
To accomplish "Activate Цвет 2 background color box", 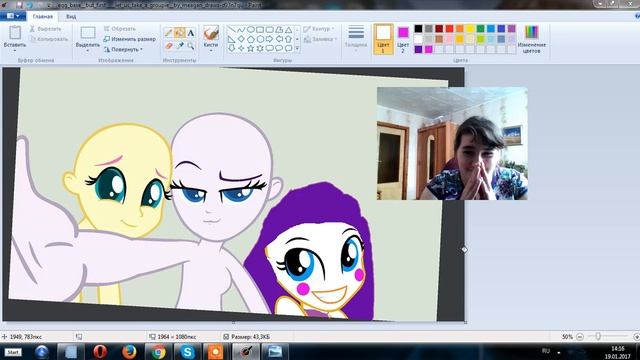I will pyautogui.click(x=403, y=39).
